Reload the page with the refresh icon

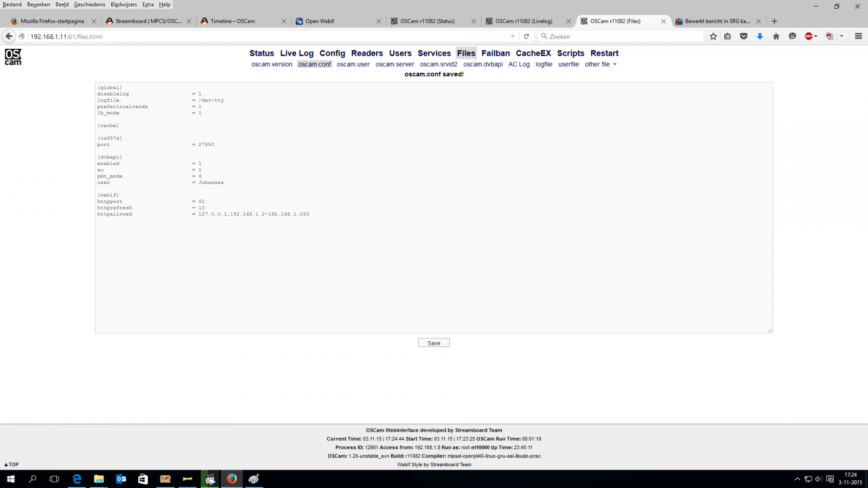click(x=526, y=36)
